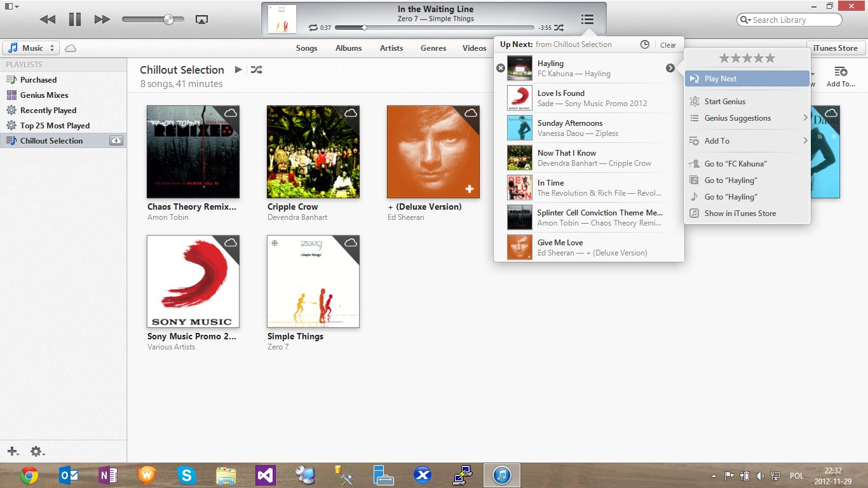Download Cripple Crow via its cloud icon
Viewport: 868px width, 488px height.
coord(351,112)
